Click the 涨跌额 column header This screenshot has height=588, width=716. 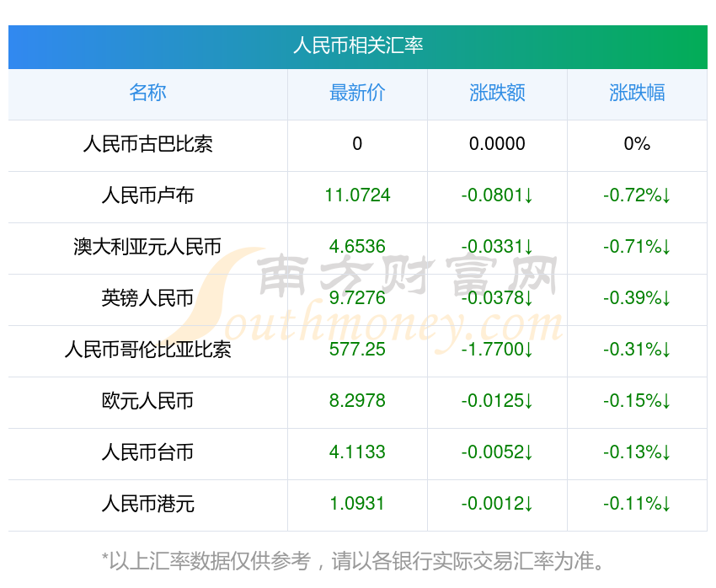click(497, 93)
